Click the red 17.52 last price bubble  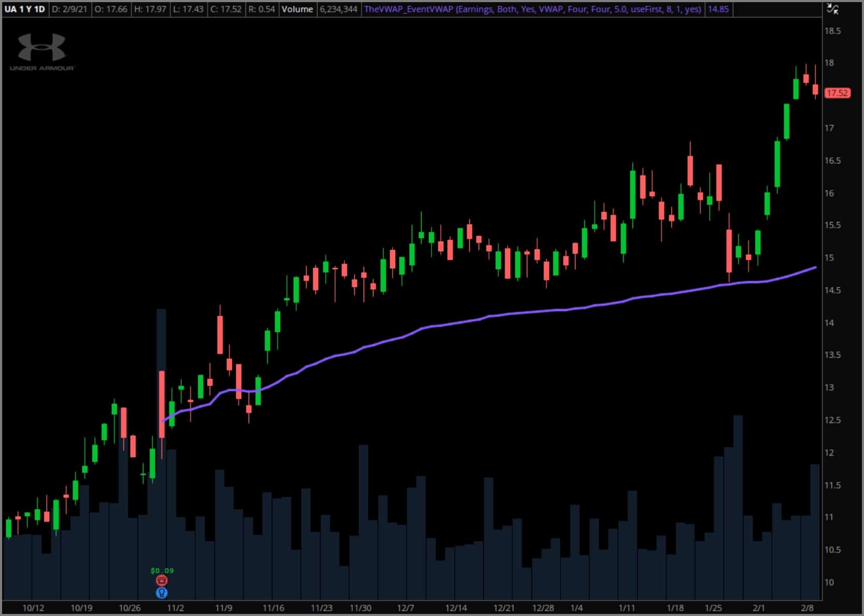pyautogui.click(x=837, y=93)
